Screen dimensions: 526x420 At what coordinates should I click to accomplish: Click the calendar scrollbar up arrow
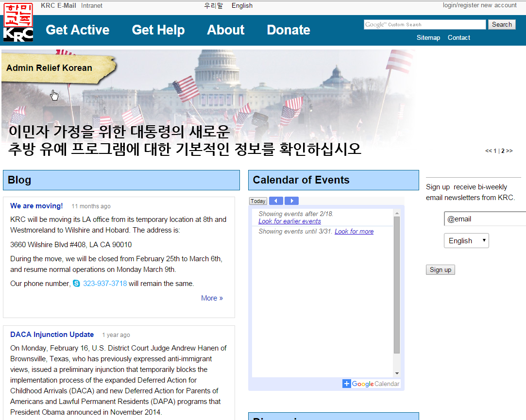[x=397, y=213]
